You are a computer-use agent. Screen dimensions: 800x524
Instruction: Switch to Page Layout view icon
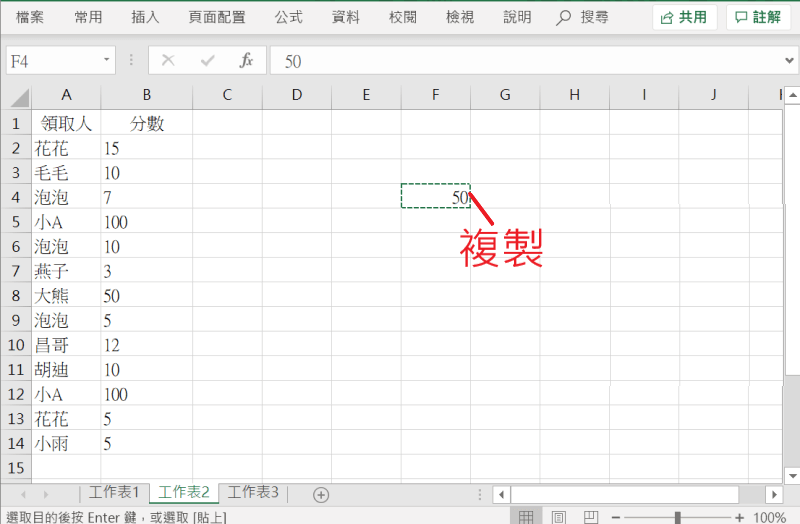(x=559, y=517)
